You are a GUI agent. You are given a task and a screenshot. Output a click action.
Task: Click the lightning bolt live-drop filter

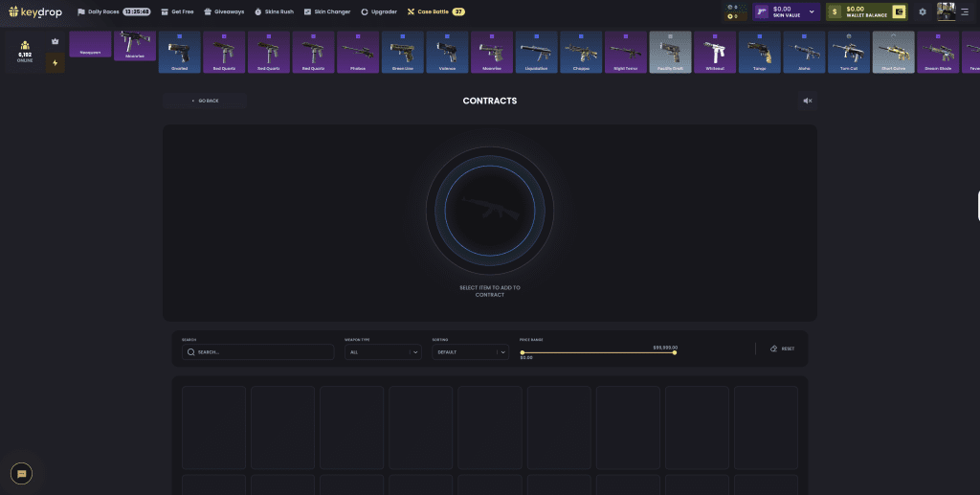56,63
